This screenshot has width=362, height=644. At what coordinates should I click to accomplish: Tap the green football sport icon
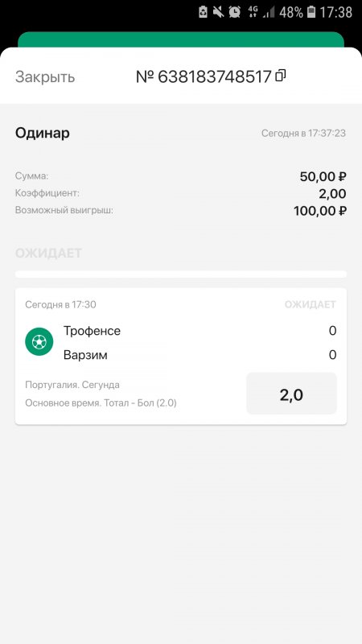coord(39,341)
